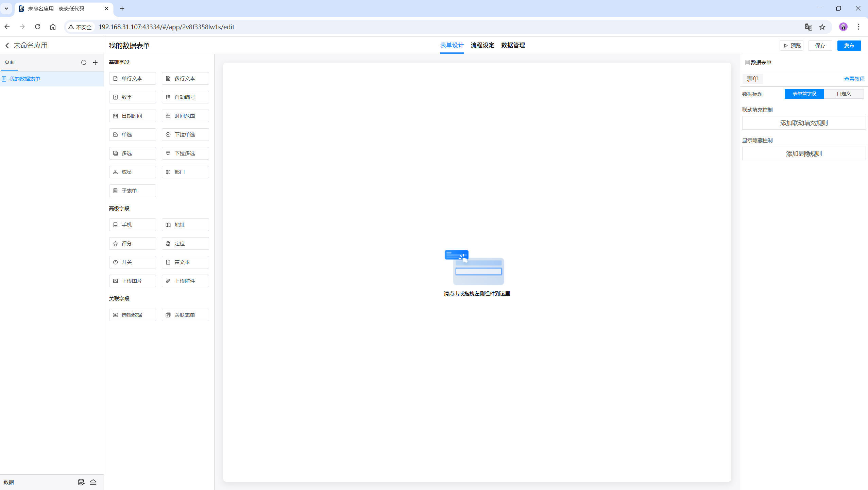Screen dimensions: 868x490
Task: Add the 定位 location field
Action: tap(185, 243)
